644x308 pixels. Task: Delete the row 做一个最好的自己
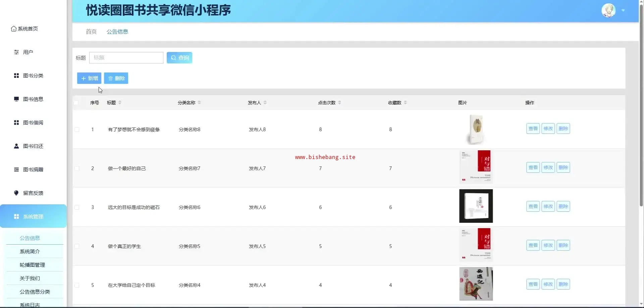coord(563,167)
